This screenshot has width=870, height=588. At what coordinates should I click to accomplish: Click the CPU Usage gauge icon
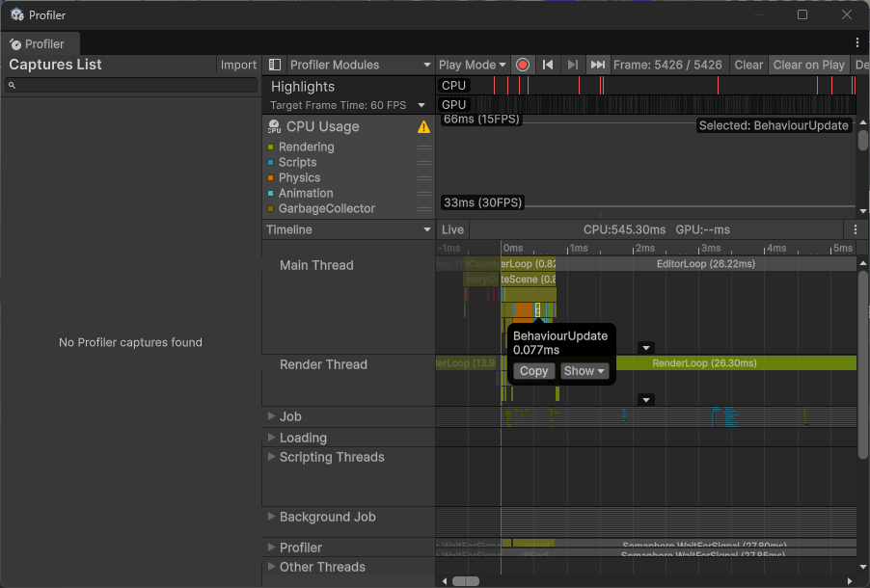coord(276,126)
